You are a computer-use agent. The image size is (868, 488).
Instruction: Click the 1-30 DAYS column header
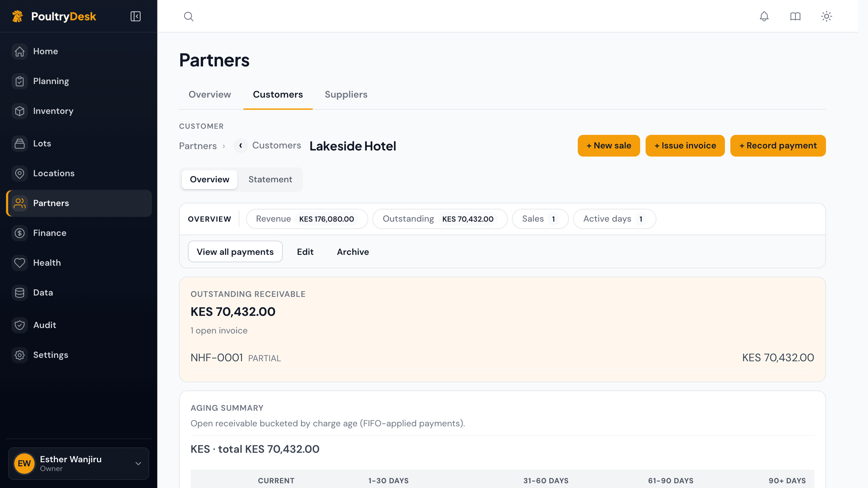point(389,481)
